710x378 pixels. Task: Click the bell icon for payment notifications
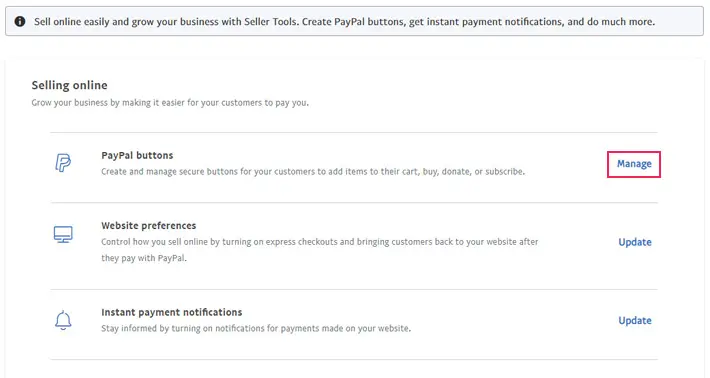click(63, 320)
